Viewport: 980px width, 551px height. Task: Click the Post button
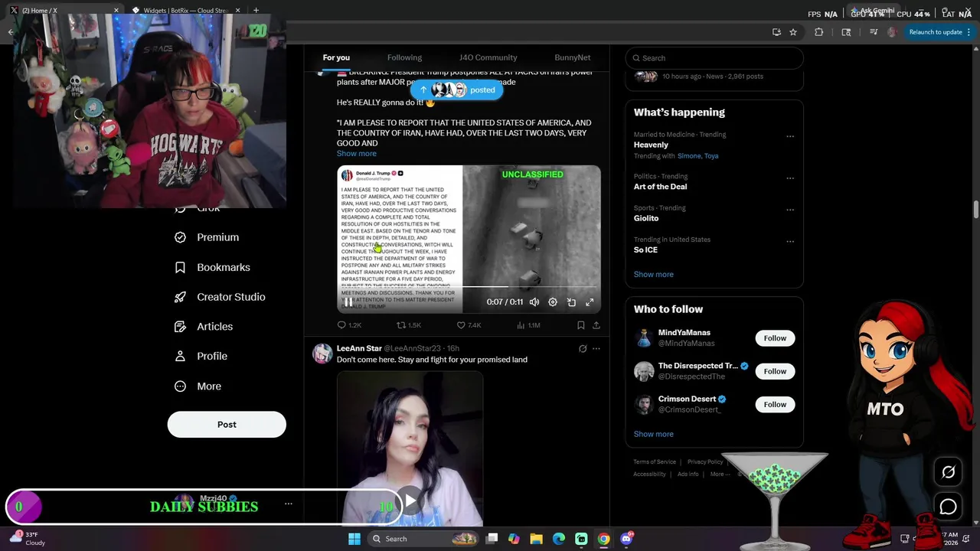pyautogui.click(x=227, y=425)
